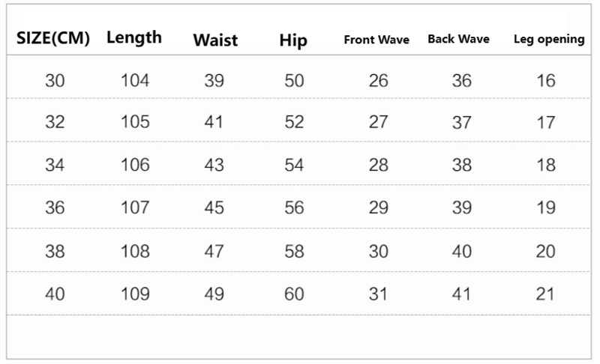The width and height of the screenshot is (600, 364).
Task: Click the SIZE(CM) column header
Action: [54, 40]
